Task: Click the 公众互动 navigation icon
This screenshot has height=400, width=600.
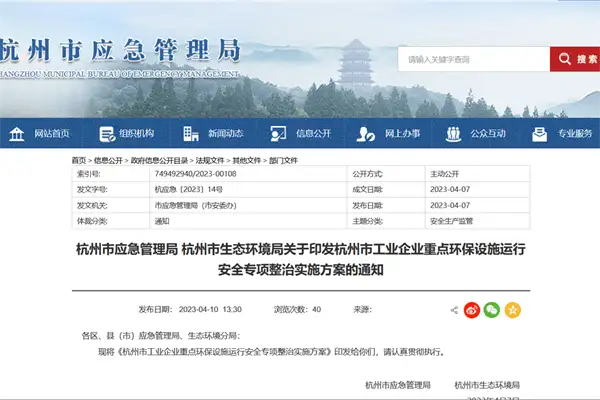Action: (x=455, y=133)
